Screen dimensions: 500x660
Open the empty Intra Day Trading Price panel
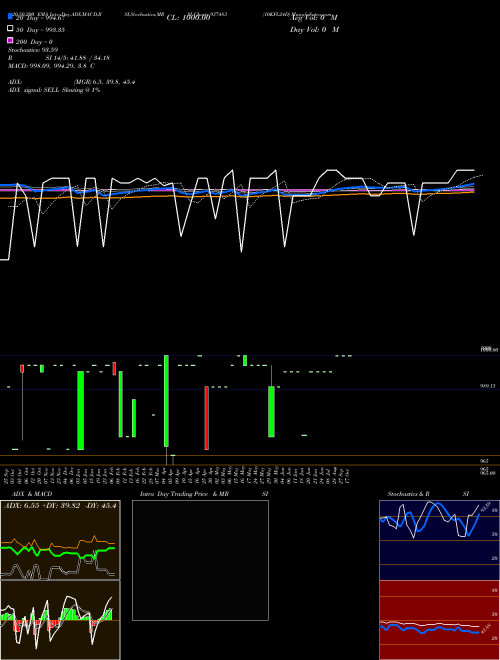[x=200, y=560]
